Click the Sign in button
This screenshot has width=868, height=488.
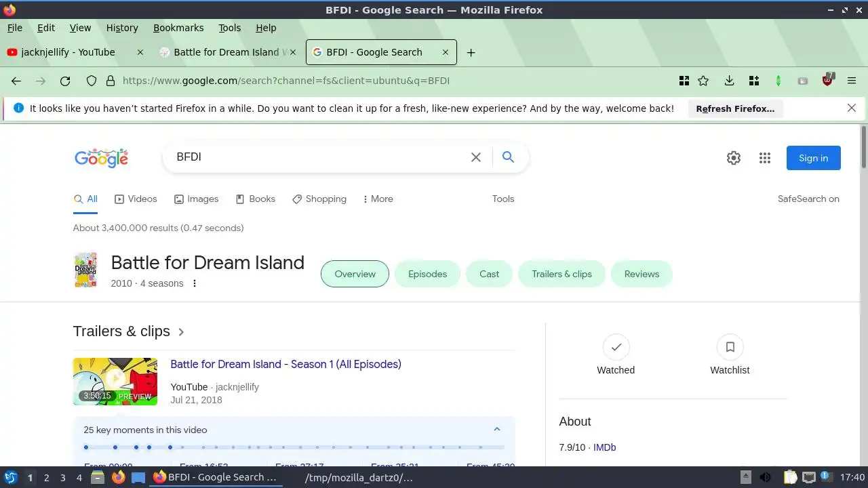(813, 158)
